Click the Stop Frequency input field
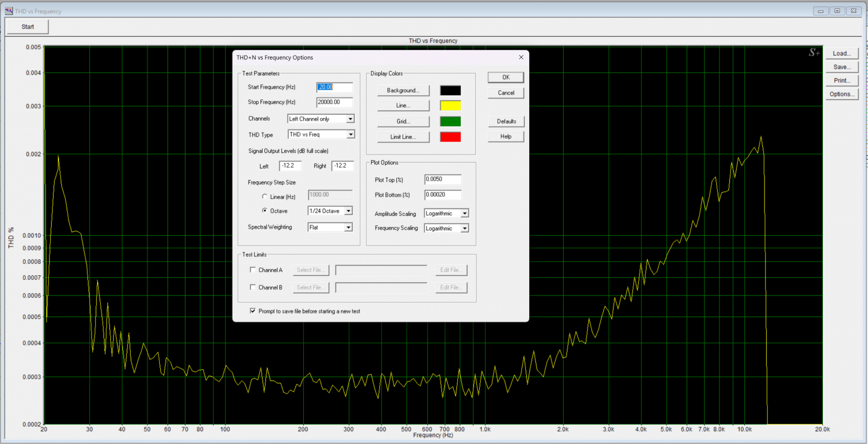The width and height of the screenshot is (868, 444). [334, 102]
